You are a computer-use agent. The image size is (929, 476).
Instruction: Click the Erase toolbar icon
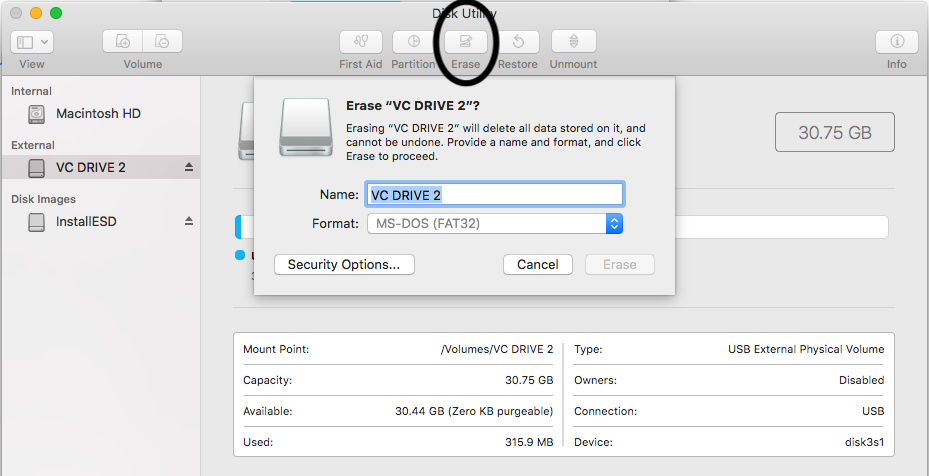(x=466, y=41)
